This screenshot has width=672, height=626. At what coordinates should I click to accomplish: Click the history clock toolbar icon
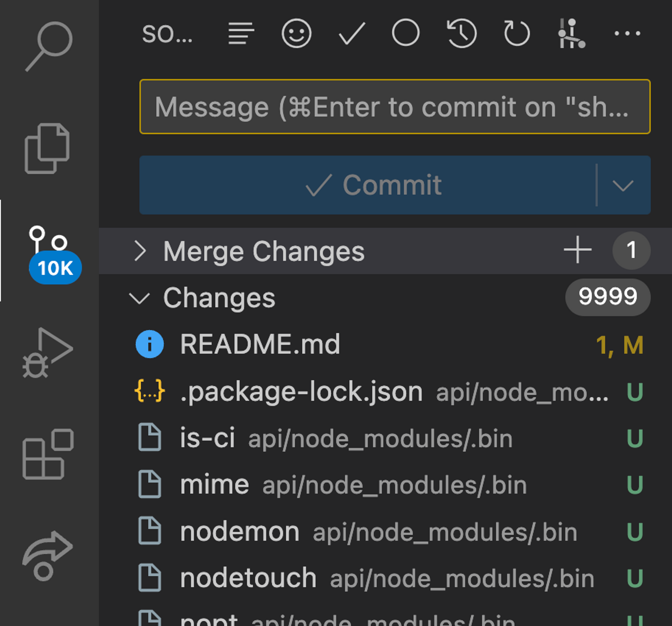click(x=461, y=33)
